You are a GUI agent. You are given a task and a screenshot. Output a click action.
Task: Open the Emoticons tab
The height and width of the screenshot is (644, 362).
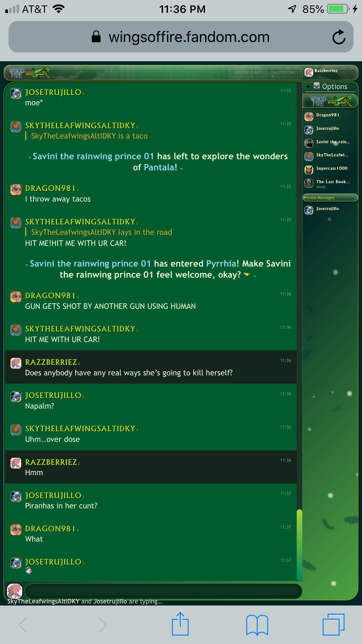pos(283,73)
